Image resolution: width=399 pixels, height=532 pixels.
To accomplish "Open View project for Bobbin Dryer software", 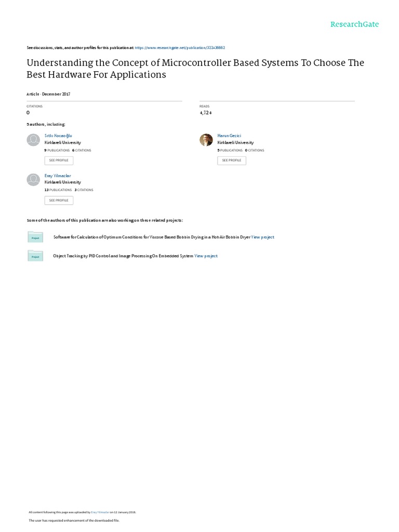I will click(x=262, y=237).
